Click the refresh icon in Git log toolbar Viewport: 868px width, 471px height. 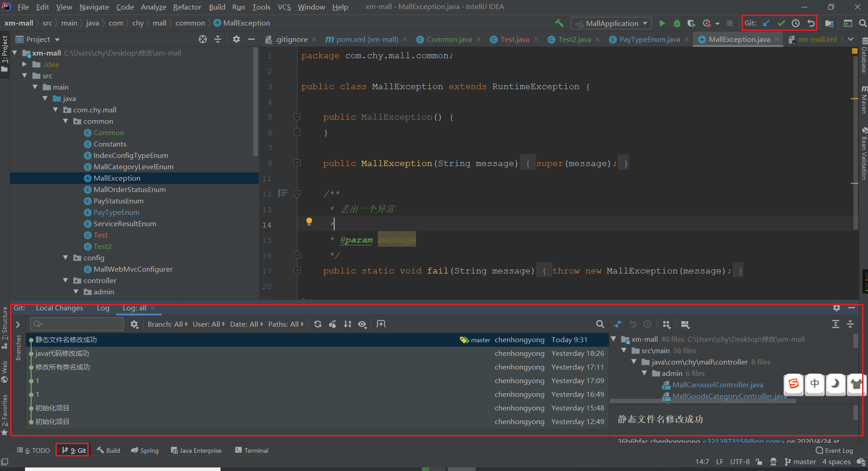pos(318,324)
